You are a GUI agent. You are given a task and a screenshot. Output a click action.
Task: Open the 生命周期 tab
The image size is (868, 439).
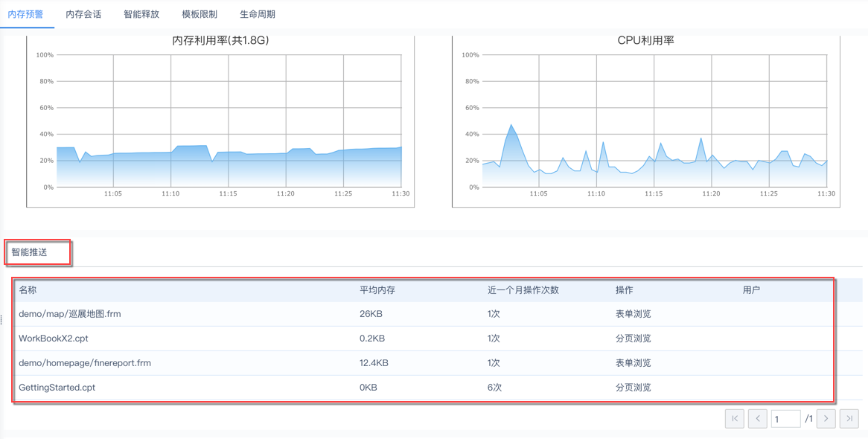pyautogui.click(x=258, y=14)
